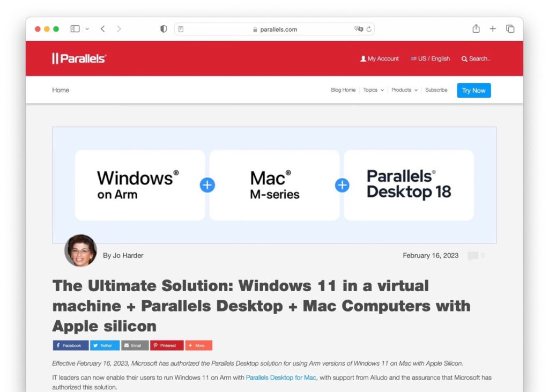Follow the Parallels Desktop for Mac link
The width and height of the screenshot is (549, 392).
(279, 378)
